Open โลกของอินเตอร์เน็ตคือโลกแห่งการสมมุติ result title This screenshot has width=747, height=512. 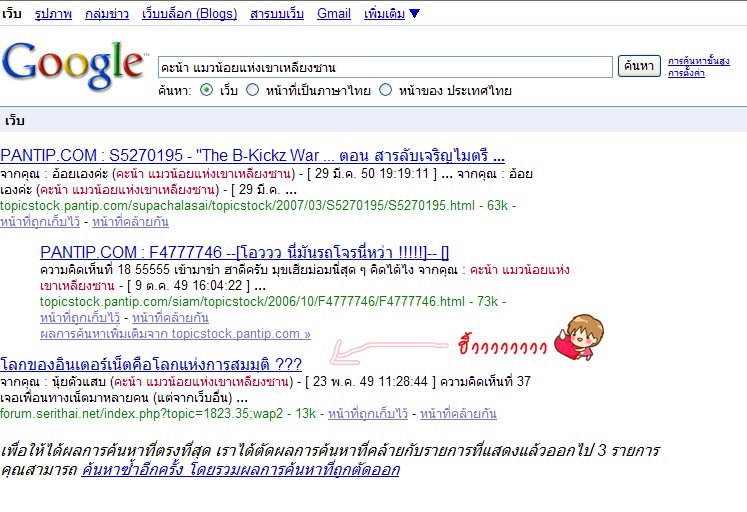(x=151, y=364)
